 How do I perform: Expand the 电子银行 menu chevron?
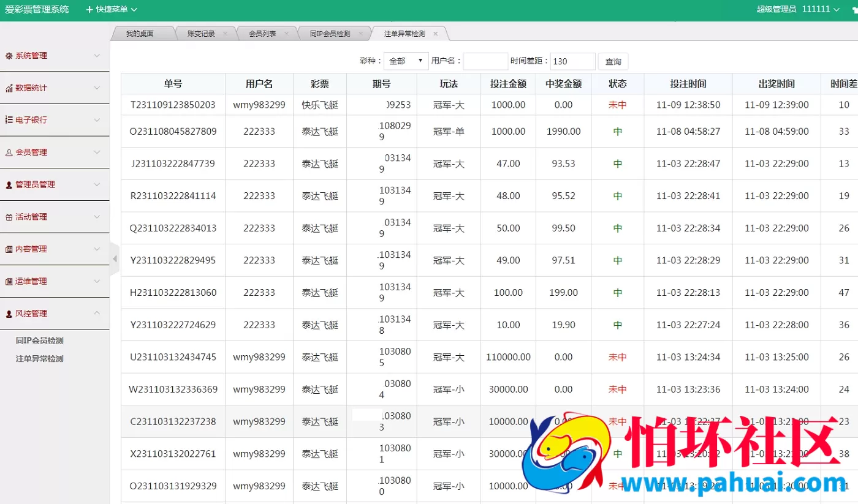click(x=97, y=120)
